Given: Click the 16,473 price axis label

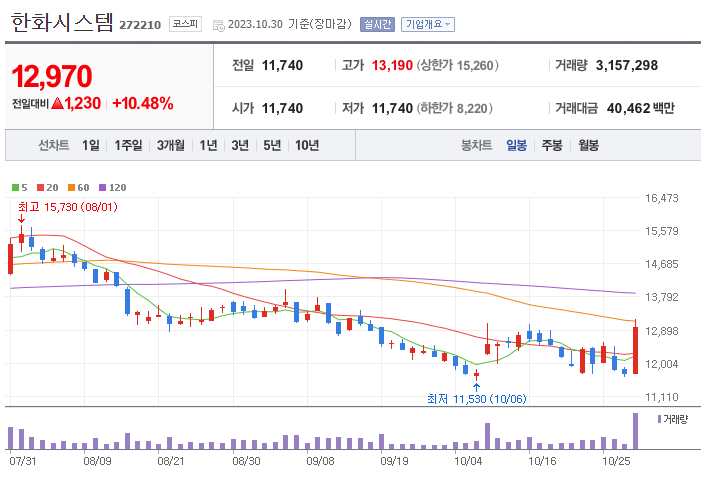Looking at the screenshot, I should point(662,198).
